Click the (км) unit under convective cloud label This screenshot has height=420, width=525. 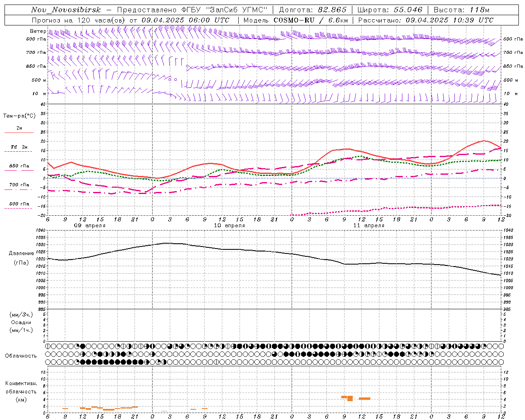[x=21, y=399]
